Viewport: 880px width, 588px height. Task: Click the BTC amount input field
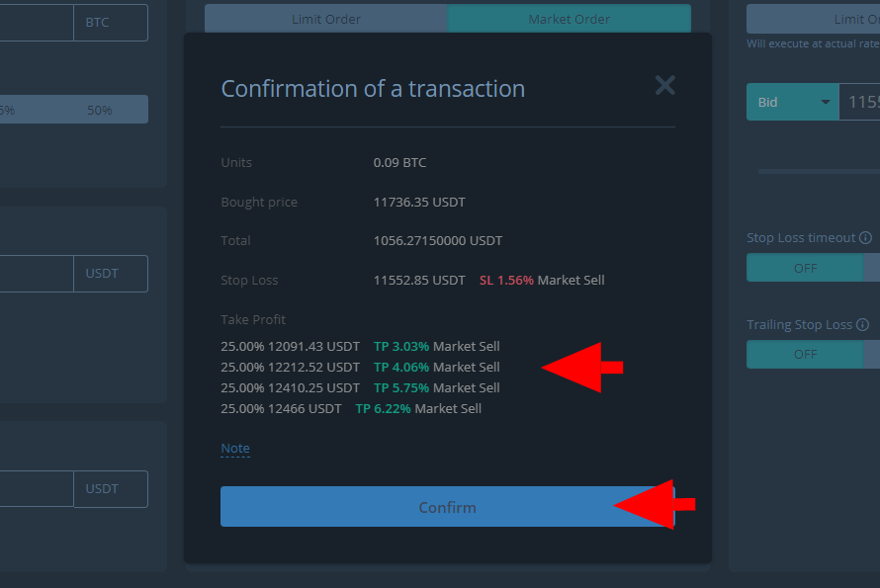pos(35,22)
